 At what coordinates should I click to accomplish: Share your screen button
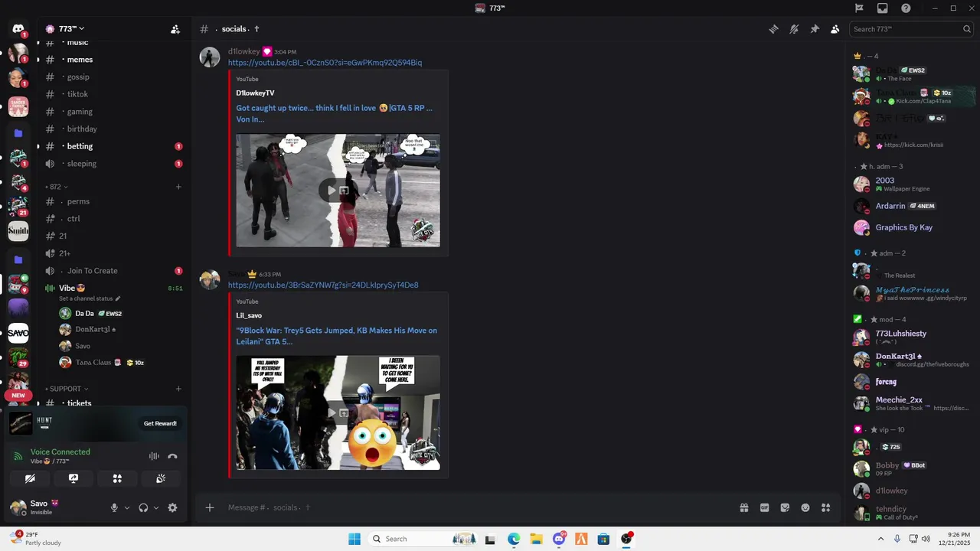73,478
